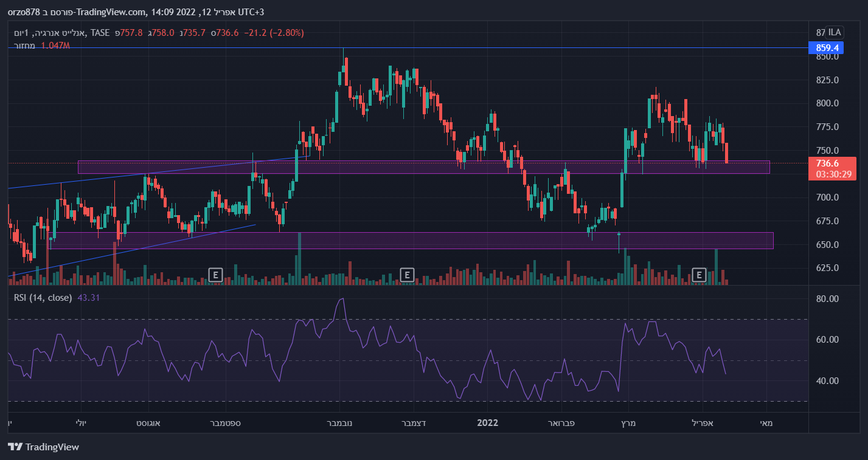
Task: Click the TradingView logo
Action: (44, 447)
